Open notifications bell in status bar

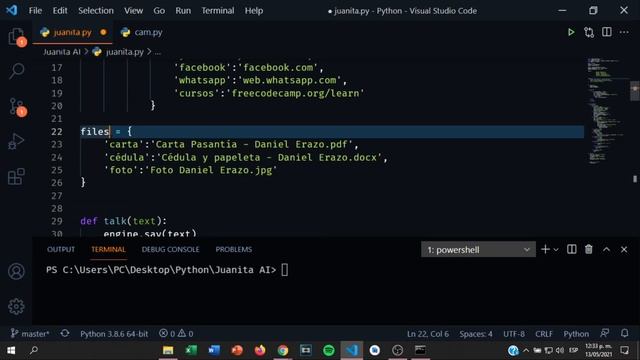(x=624, y=333)
